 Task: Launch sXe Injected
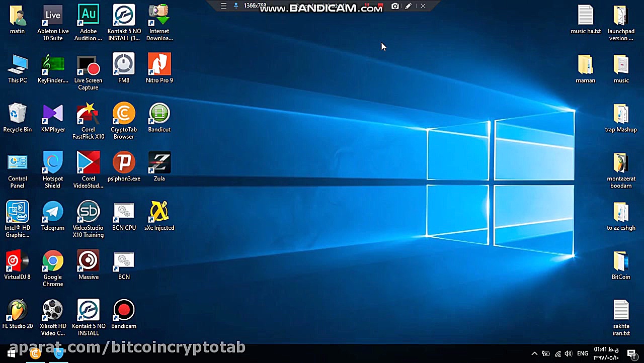[x=159, y=212]
